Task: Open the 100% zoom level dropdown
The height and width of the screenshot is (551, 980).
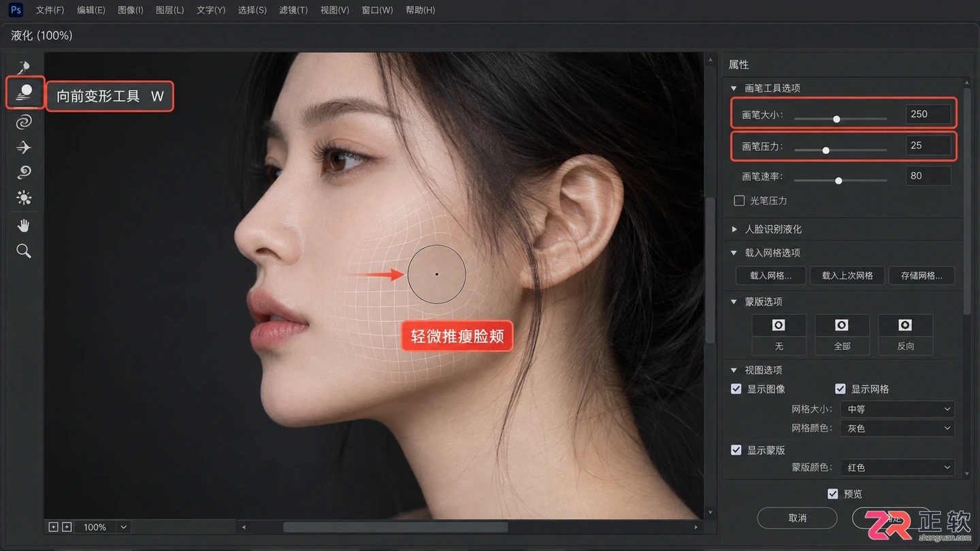Action: pyautogui.click(x=123, y=527)
